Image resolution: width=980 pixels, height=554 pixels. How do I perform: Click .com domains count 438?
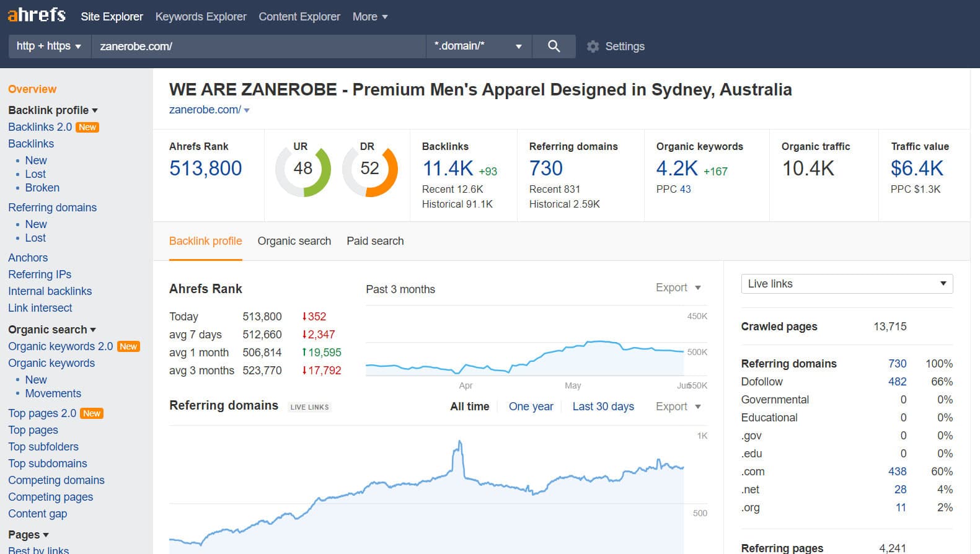(x=898, y=472)
